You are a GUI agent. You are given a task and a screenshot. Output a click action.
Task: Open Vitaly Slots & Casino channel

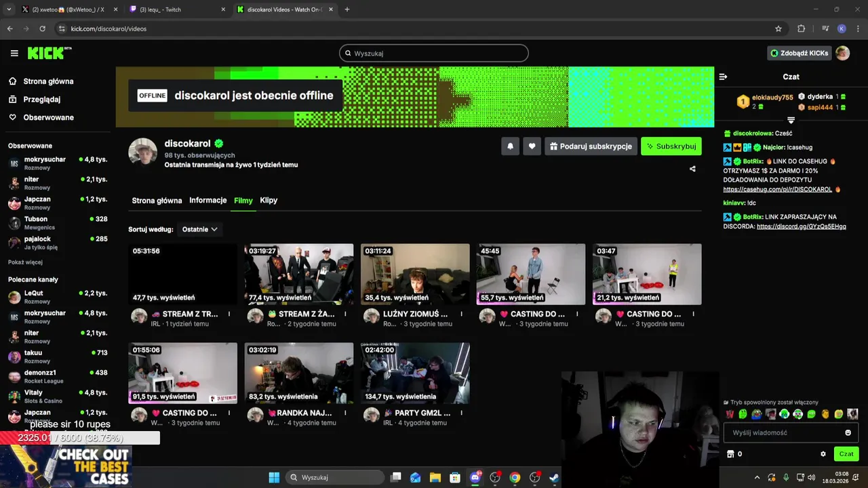pos(58,396)
